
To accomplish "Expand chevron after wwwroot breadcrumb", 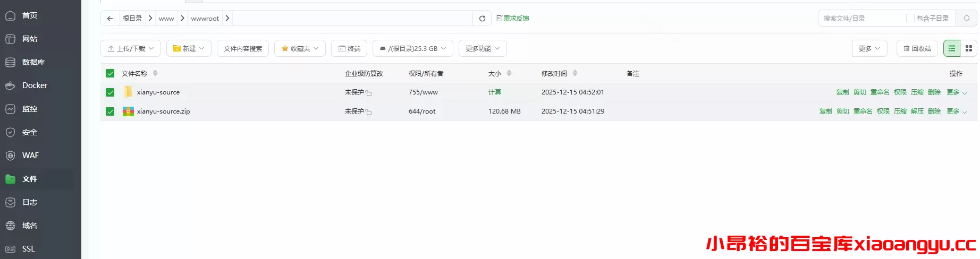I will (x=227, y=18).
